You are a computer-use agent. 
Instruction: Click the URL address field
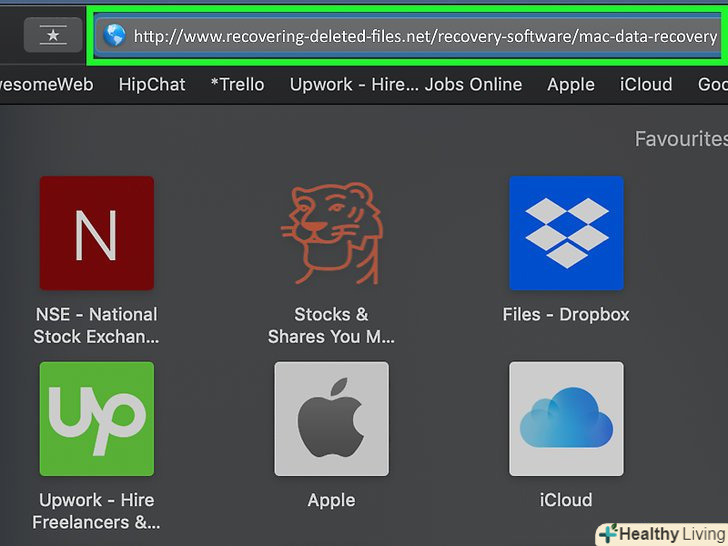coord(408,36)
